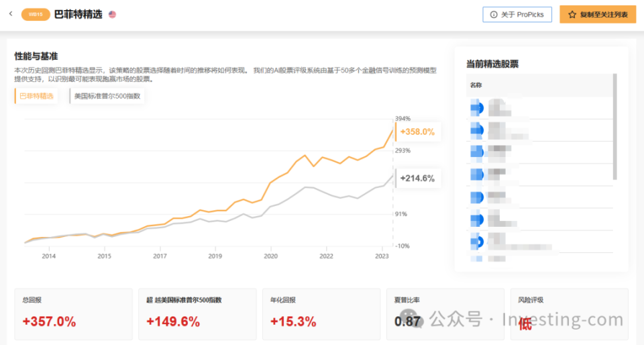Click the info icon in 关于 ProPicks button
644x345 pixels.
494,14
